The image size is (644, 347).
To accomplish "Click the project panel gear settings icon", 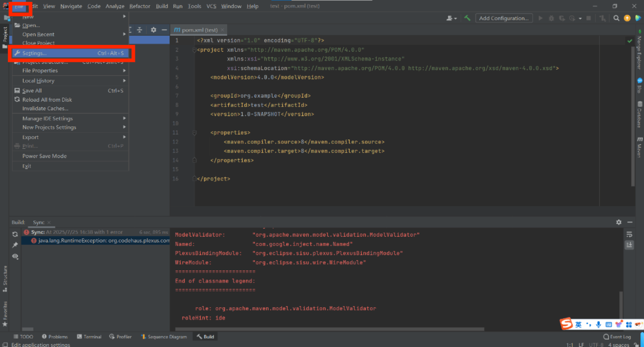I will click(x=153, y=30).
